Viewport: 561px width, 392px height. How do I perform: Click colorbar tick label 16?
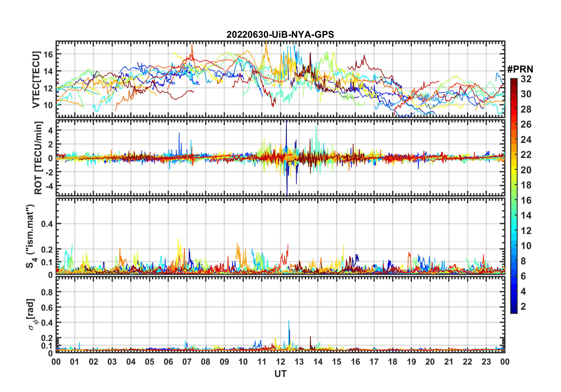526,200
